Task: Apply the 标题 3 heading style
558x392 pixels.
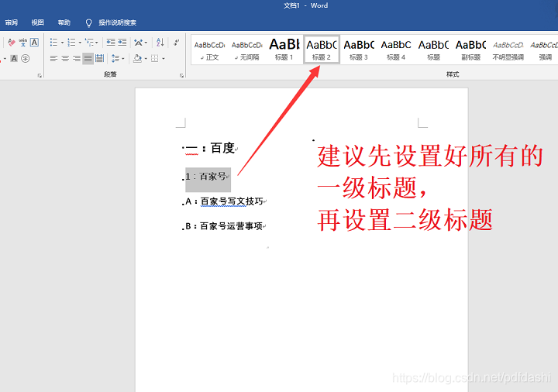Action: [x=359, y=50]
